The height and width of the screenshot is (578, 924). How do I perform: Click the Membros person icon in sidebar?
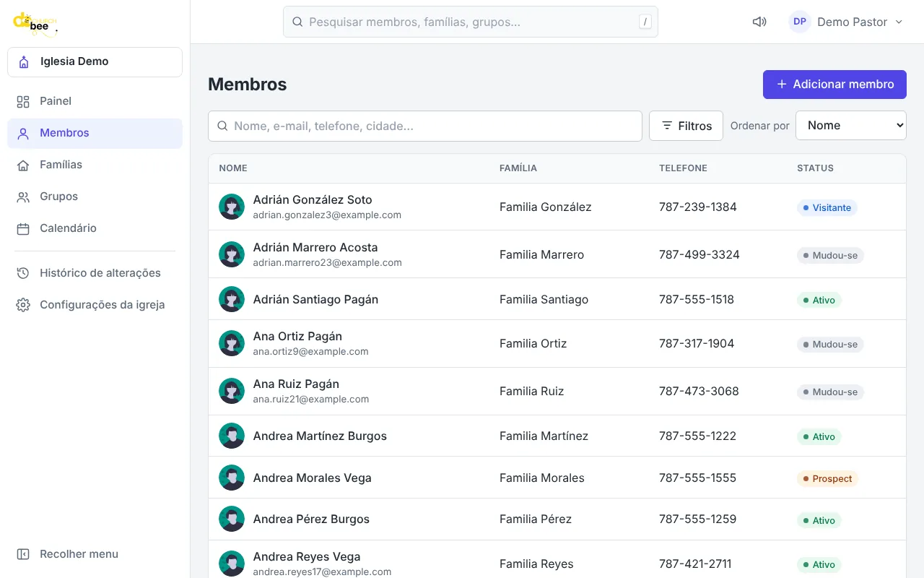tap(23, 133)
